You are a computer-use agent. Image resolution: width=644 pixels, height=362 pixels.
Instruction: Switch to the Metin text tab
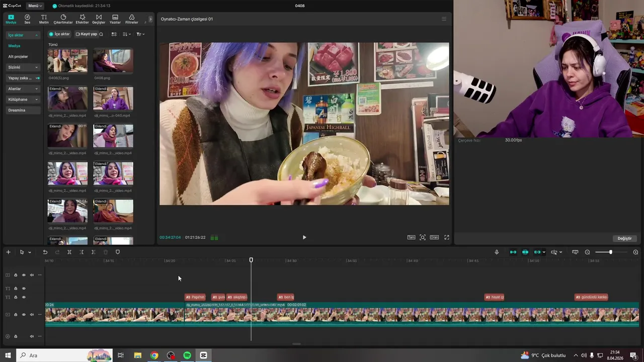(44, 19)
